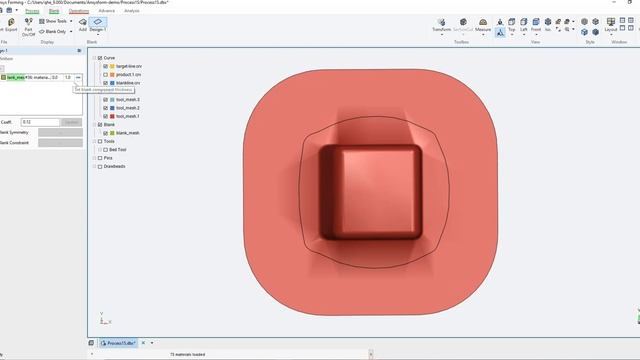Close the Process15.dbx document tab

143,343
